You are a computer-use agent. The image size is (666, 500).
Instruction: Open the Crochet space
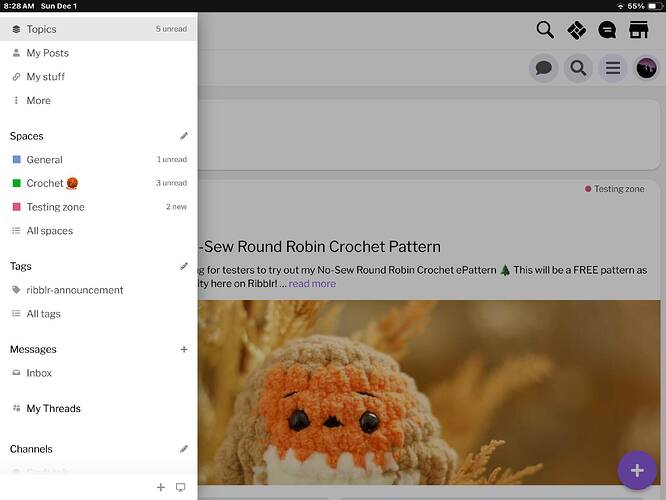98,183
